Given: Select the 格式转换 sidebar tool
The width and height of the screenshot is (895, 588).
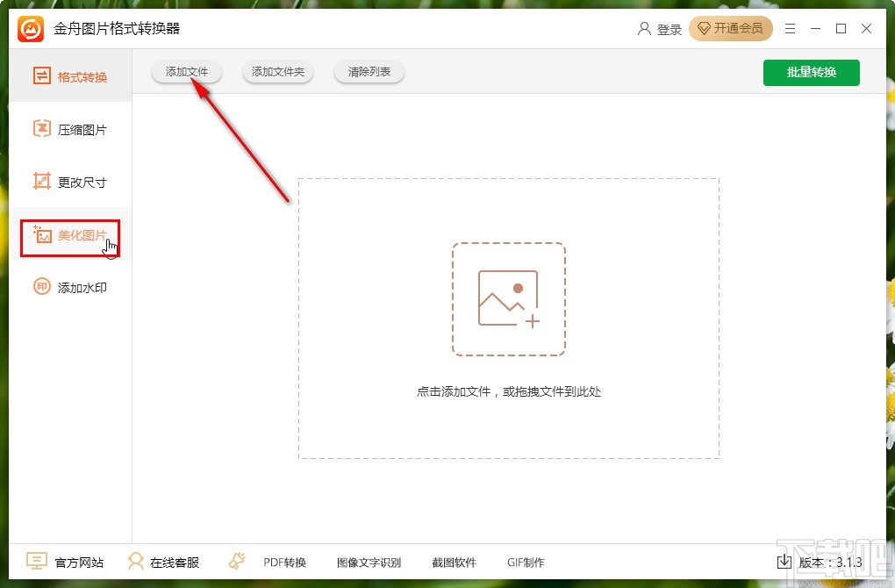Looking at the screenshot, I should coord(68,77).
